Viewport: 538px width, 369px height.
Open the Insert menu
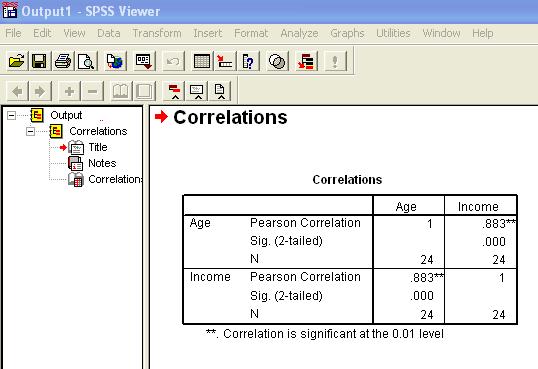click(x=208, y=33)
